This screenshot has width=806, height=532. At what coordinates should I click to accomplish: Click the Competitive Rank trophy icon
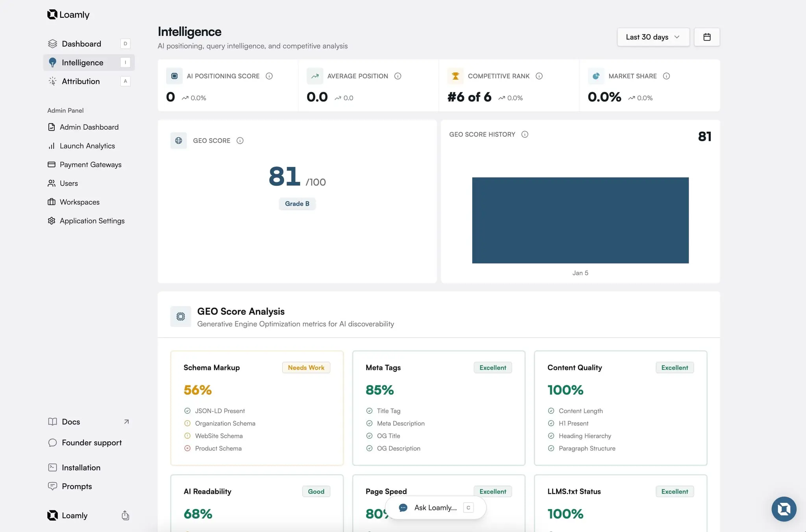tap(455, 76)
